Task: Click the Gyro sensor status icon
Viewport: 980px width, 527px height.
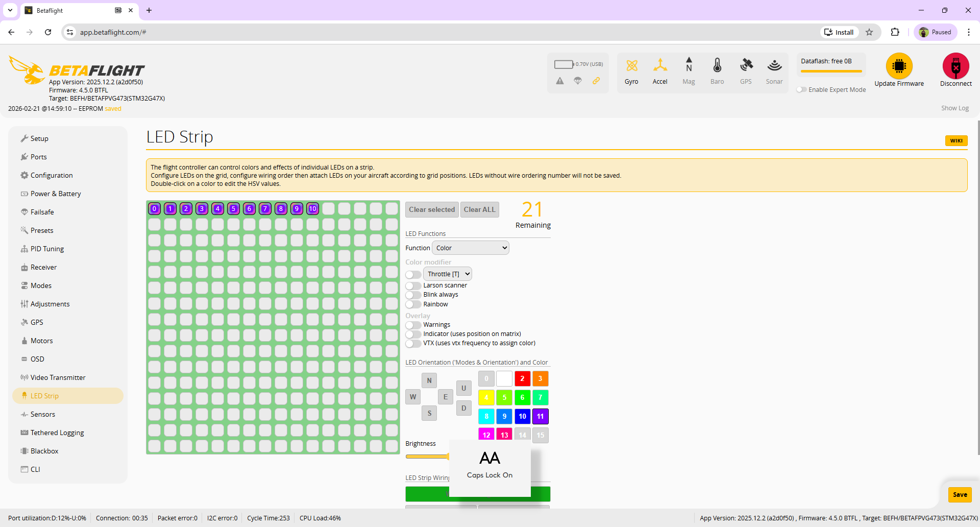Action: (x=631, y=66)
